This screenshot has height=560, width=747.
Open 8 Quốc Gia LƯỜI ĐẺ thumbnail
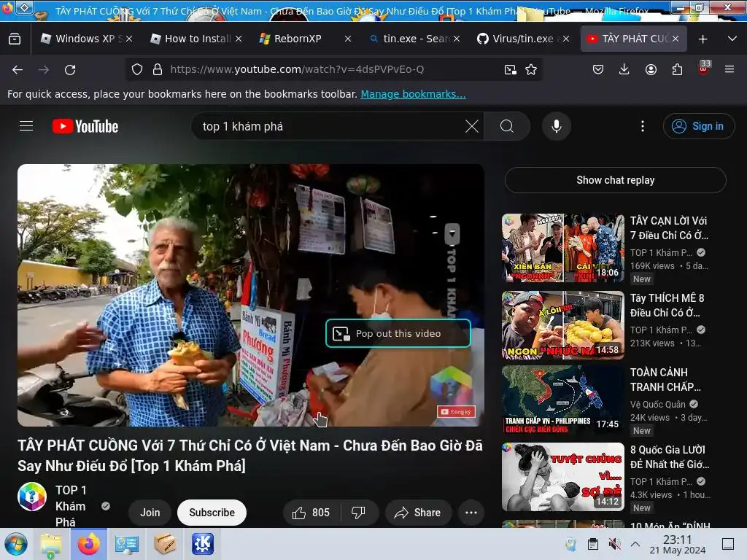point(563,477)
